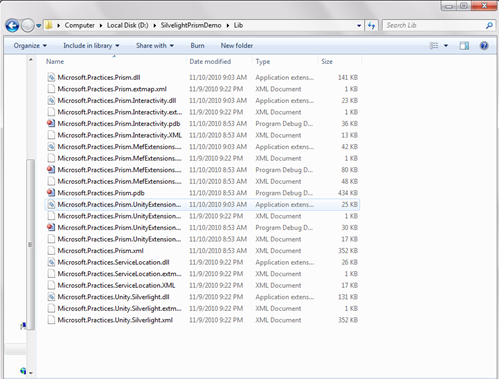This screenshot has height=379, width=499.
Task: Click the 141 KB size cell
Action: point(348,77)
